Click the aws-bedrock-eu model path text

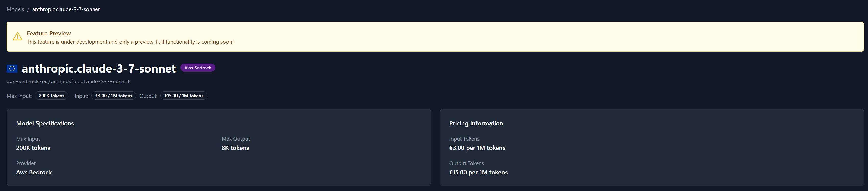(x=68, y=82)
